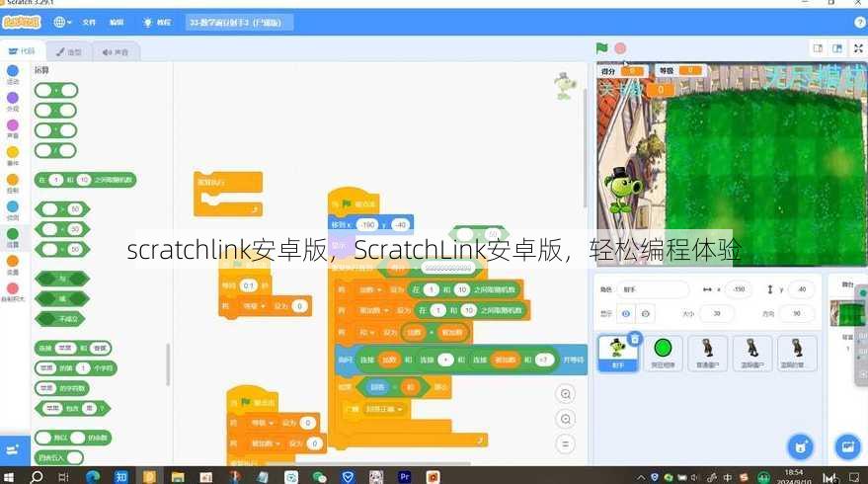The image size is (868, 484).
Task: Show sprite using the open-eye button
Action: [625, 313]
